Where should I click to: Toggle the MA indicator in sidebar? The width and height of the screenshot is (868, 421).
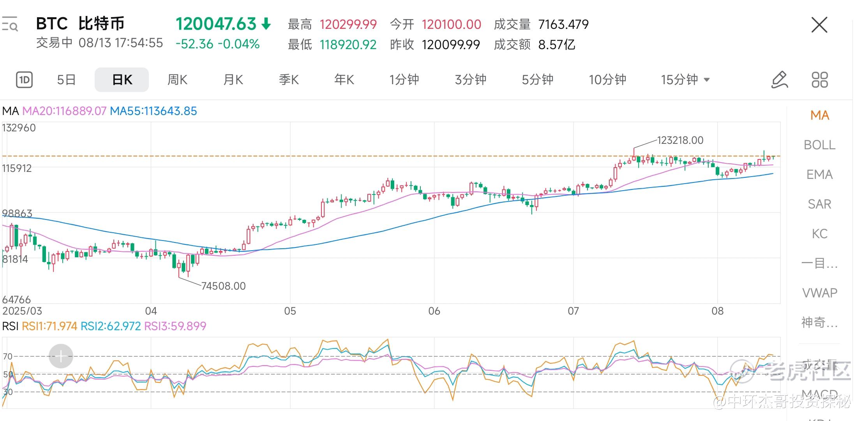819,115
